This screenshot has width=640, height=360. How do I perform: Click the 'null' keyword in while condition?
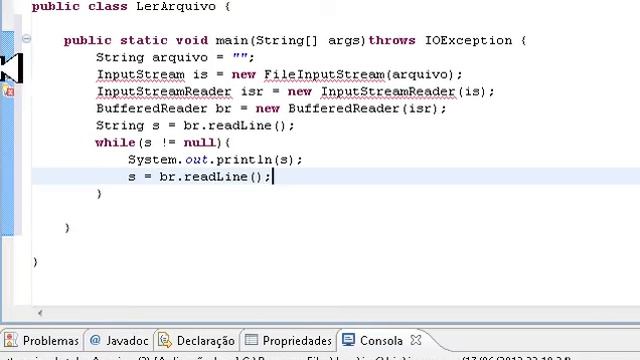coord(199,142)
